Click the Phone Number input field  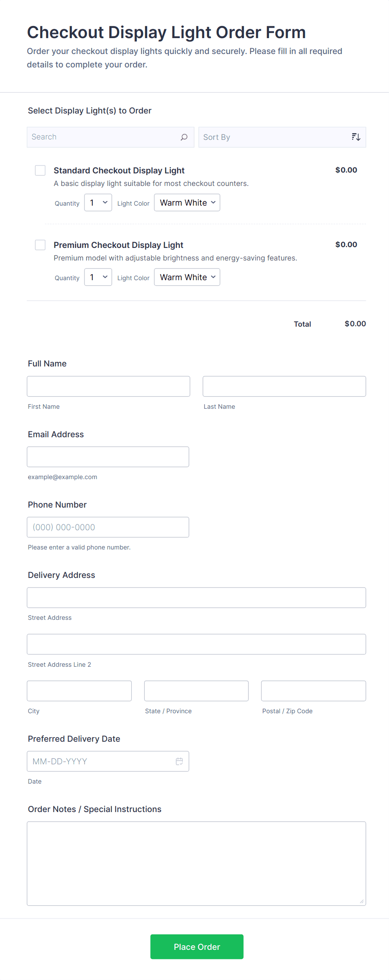[x=108, y=527]
